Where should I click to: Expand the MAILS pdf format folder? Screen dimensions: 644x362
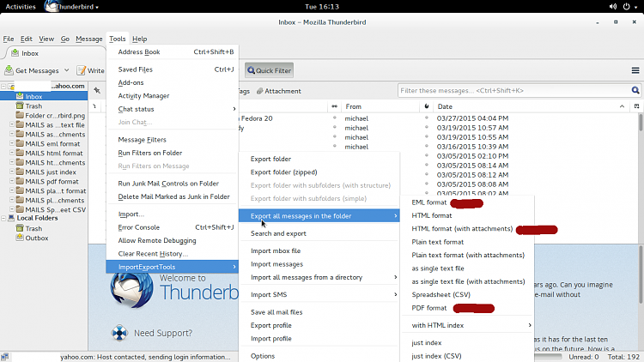pos(12,181)
